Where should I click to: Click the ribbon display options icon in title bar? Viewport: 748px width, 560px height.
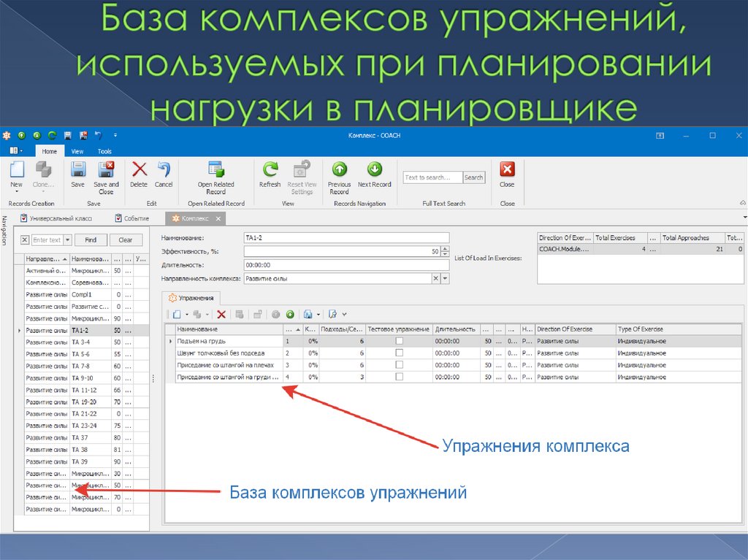click(x=660, y=136)
